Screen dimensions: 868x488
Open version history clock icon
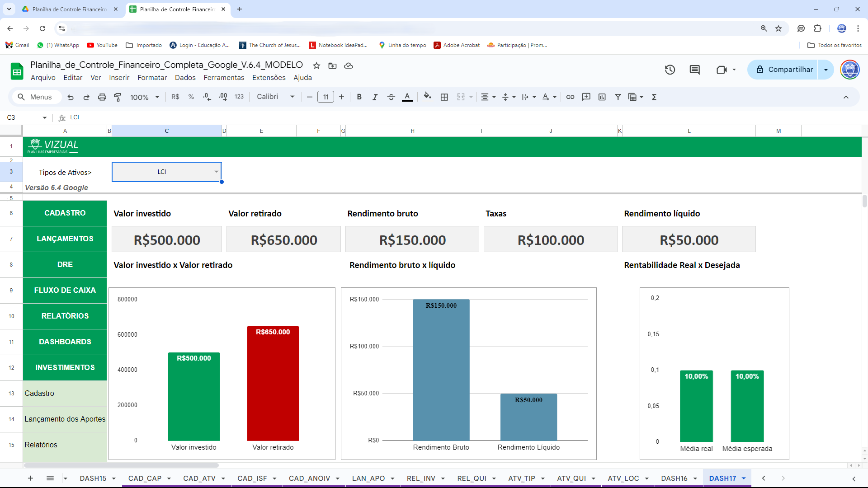(670, 70)
